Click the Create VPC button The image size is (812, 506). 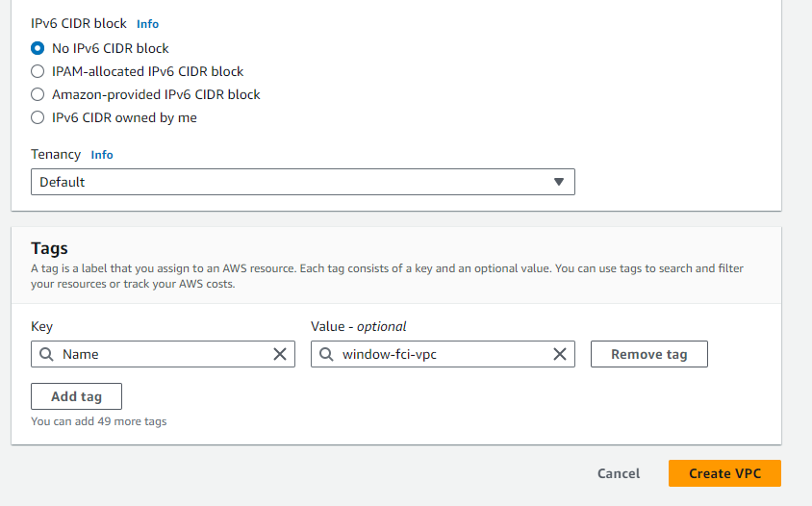tap(724, 473)
